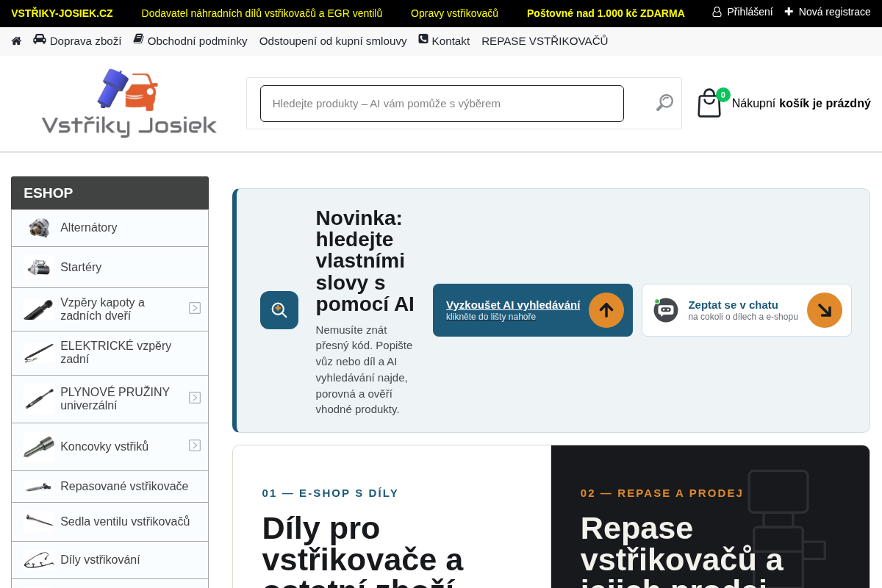882x588 pixels.
Task: Click the magnifier search icon
Action: 664,103
